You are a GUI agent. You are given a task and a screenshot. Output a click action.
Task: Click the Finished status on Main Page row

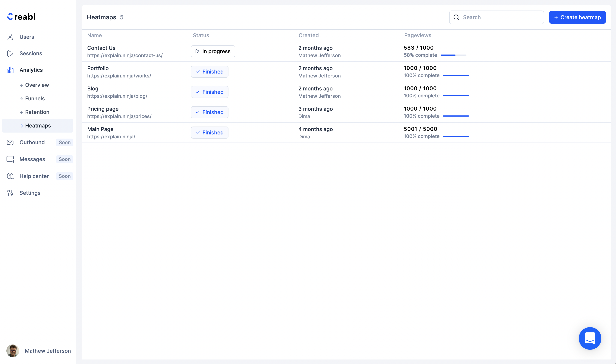tap(209, 132)
